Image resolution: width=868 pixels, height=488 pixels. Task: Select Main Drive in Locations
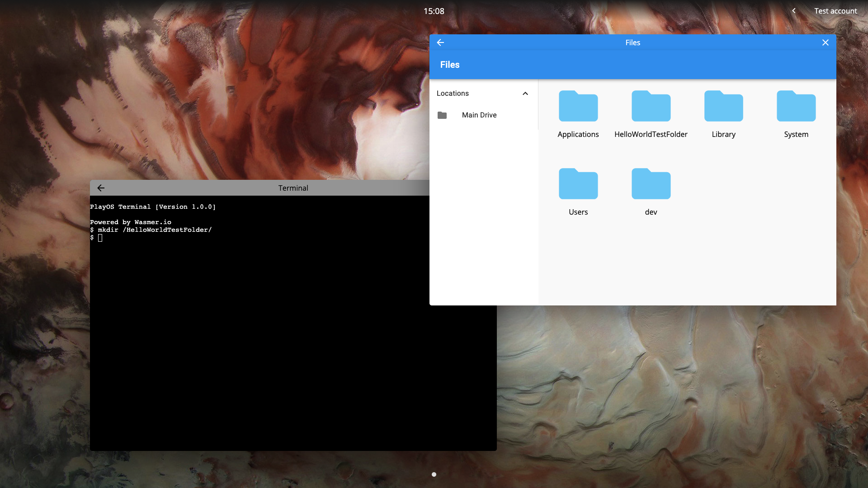479,115
